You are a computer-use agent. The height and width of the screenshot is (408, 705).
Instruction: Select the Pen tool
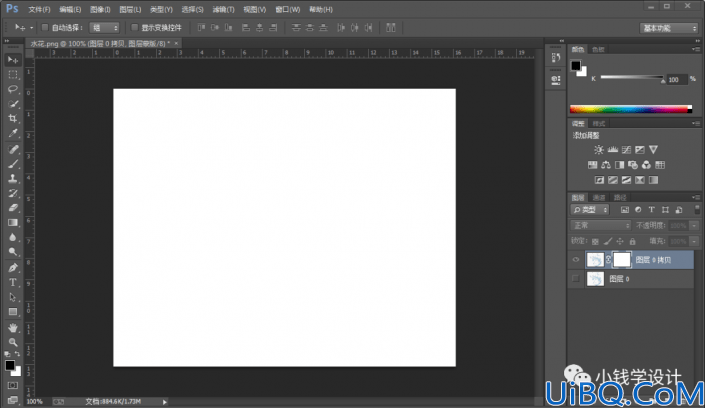[13, 268]
